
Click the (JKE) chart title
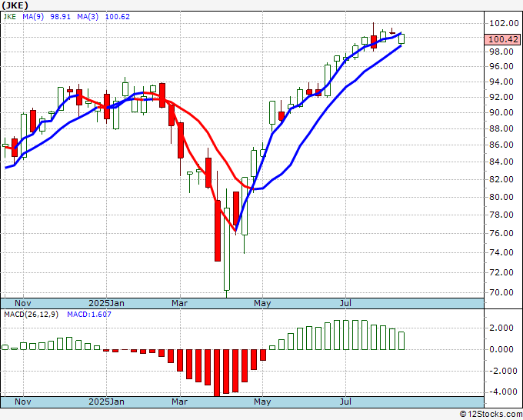tap(15, 5)
